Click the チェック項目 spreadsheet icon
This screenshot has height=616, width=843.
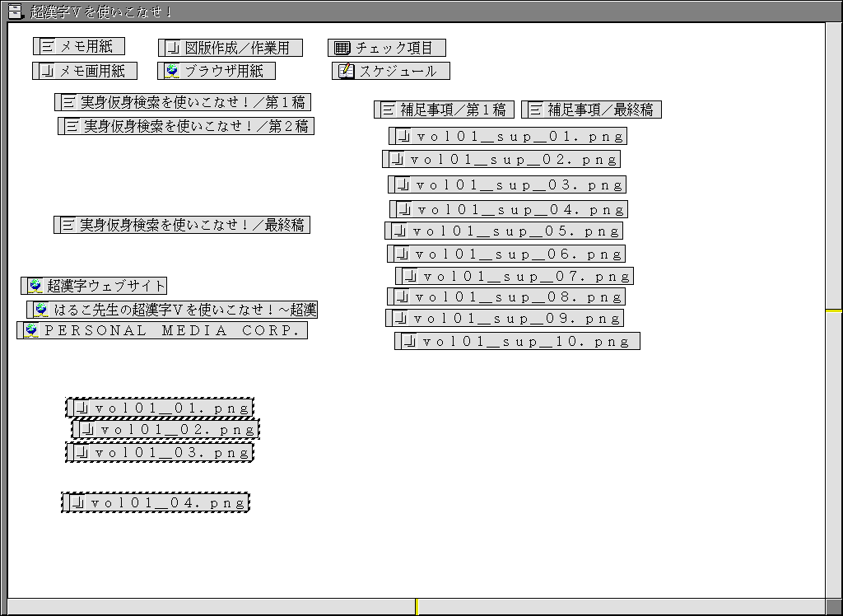pos(342,48)
